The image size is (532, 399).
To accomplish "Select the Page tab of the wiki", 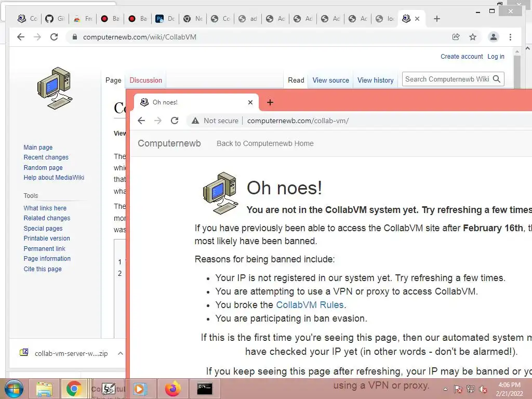I will click(x=113, y=81).
